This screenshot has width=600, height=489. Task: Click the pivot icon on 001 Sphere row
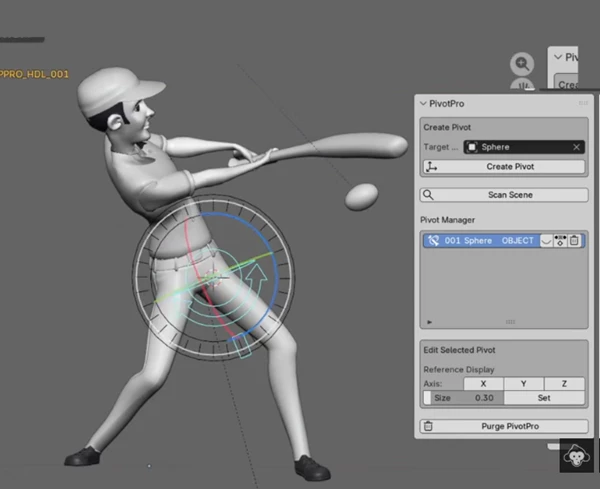433,241
